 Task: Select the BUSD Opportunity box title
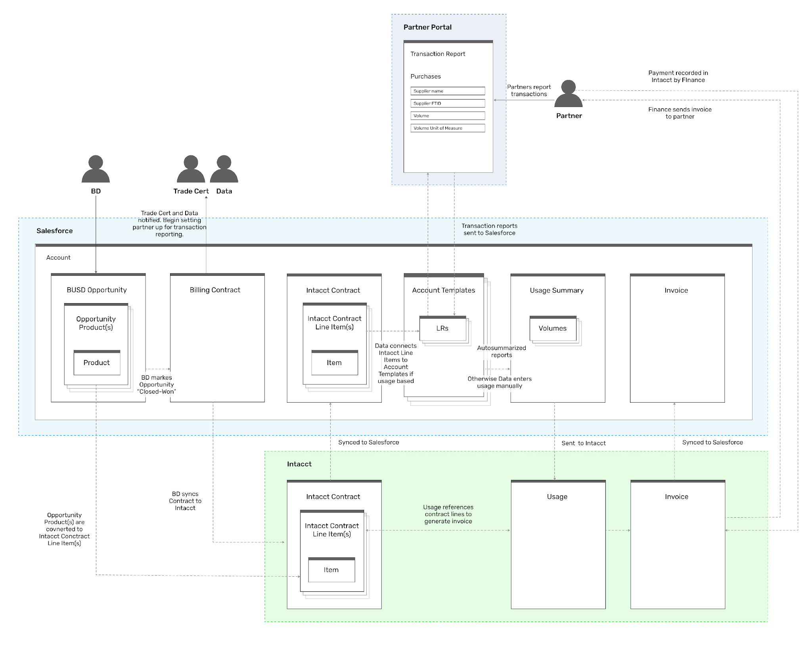[97, 290]
